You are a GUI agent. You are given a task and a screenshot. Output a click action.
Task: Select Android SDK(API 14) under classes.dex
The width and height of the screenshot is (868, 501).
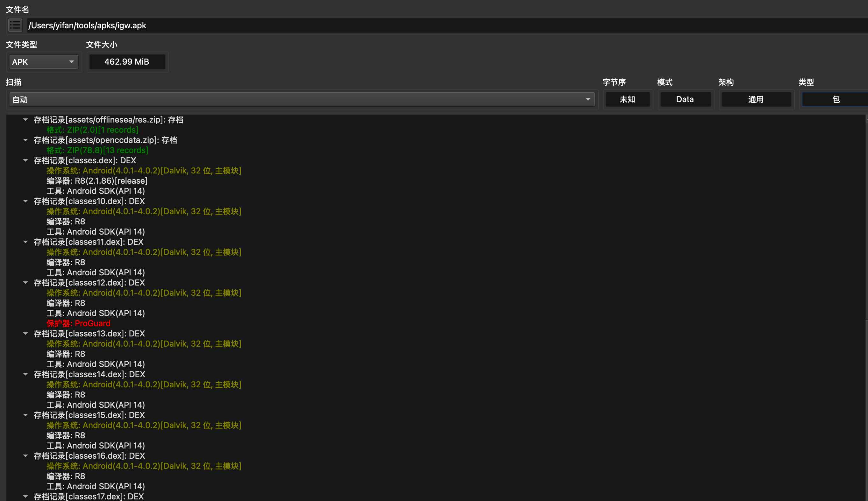[96, 191]
